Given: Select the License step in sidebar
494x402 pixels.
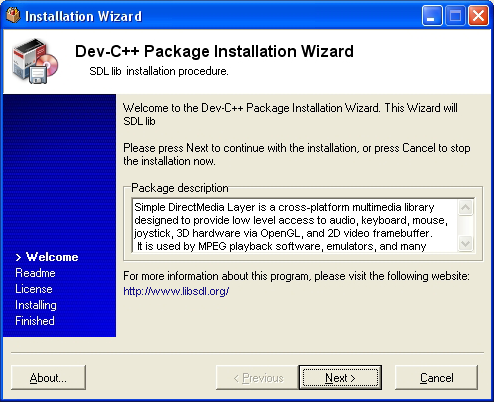Looking at the screenshot, I should [x=34, y=289].
